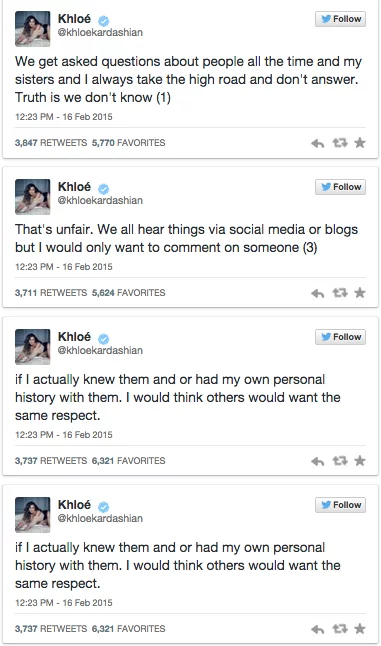The width and height of the screenshot is (381, 646).
Task: Reply to the first tweet ending in (1)
Action: pyautogui.click(x=317, y=143)
